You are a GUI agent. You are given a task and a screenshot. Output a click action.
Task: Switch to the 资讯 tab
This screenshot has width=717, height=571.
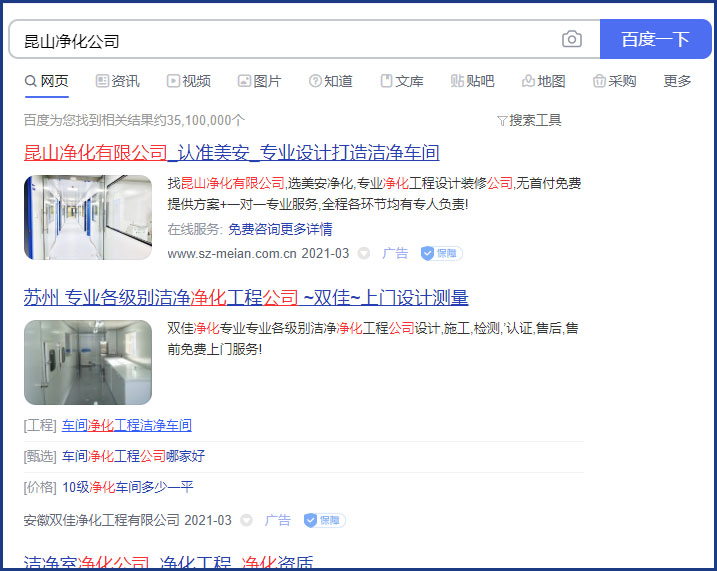(118, 81)
